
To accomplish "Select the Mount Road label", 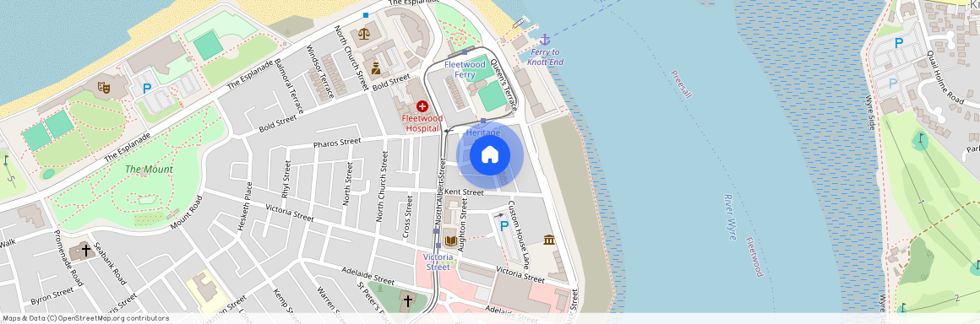I will 187,213.
